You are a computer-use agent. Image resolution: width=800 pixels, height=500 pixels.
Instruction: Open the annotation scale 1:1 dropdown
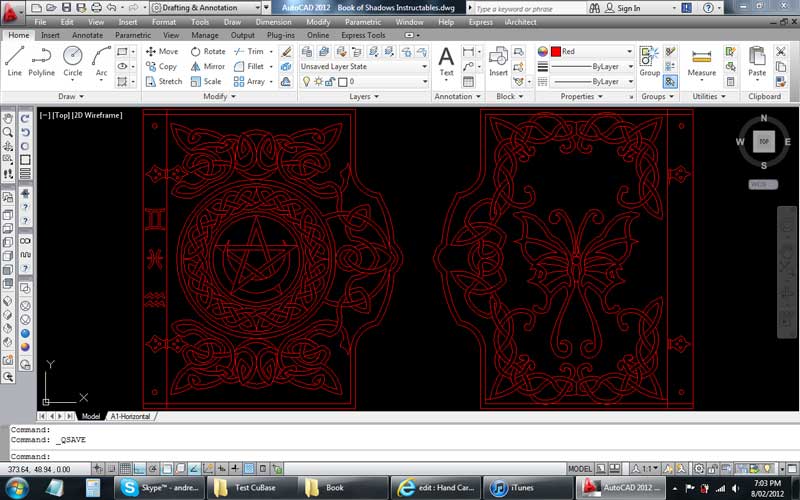click(646, 468)
